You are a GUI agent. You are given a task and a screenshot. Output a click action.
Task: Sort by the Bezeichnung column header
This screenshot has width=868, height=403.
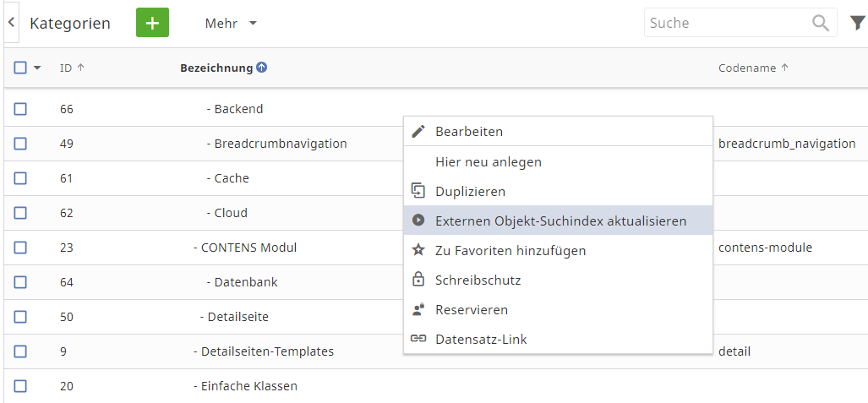pos(216,68)
